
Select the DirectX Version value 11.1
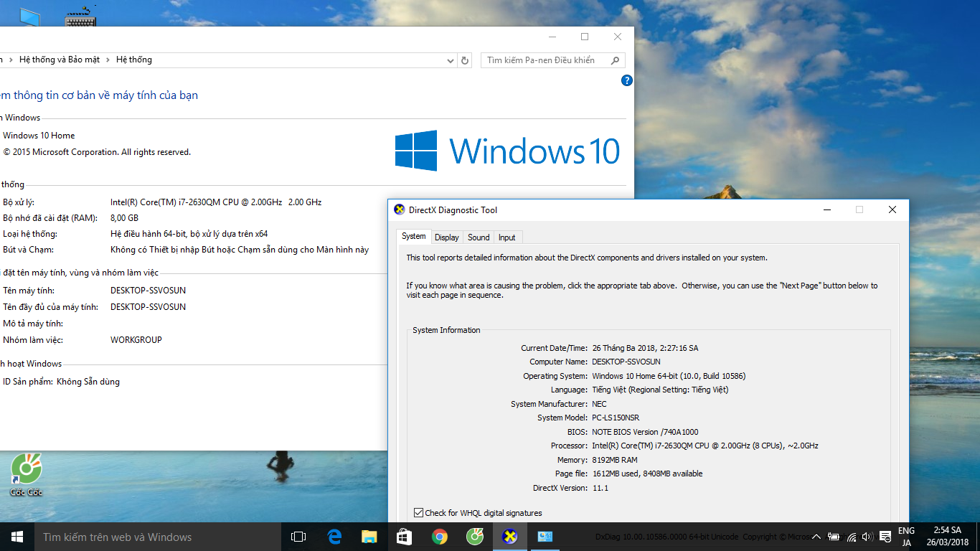click(x=600, y=488)
